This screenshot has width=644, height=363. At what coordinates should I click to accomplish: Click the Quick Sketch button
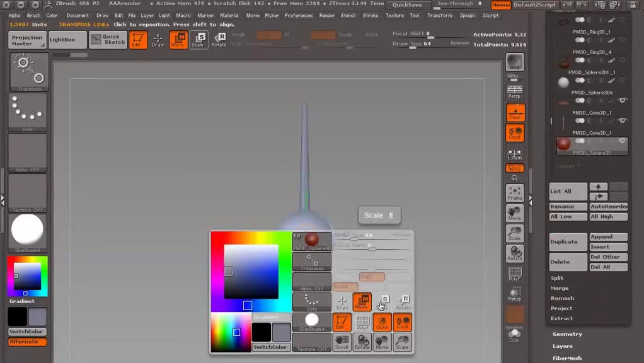(x=108, y=39)
